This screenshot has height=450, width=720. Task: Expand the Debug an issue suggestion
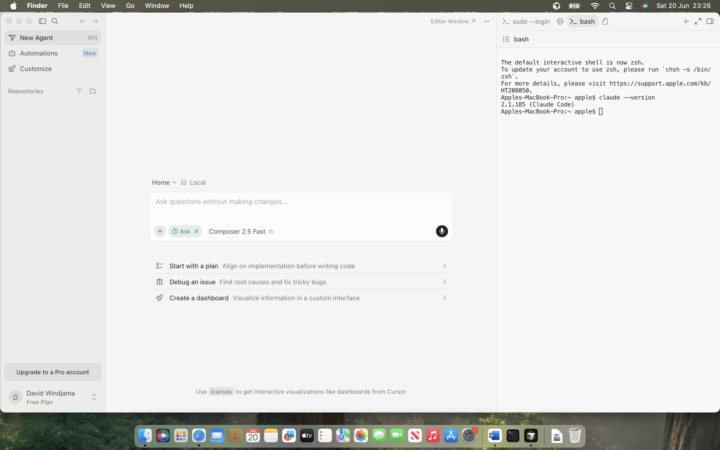tap(301, 282)
